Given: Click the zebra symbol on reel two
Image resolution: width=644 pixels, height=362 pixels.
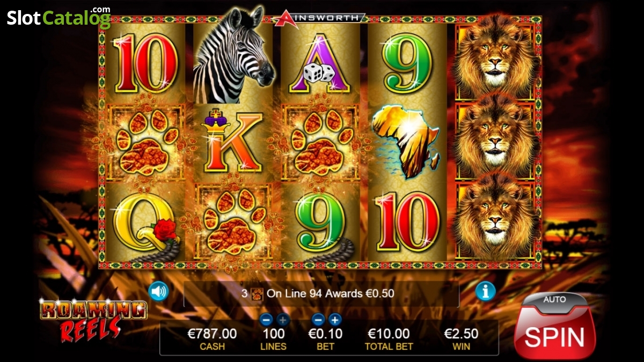Looking at the screenshot, I should click(233, 56).
